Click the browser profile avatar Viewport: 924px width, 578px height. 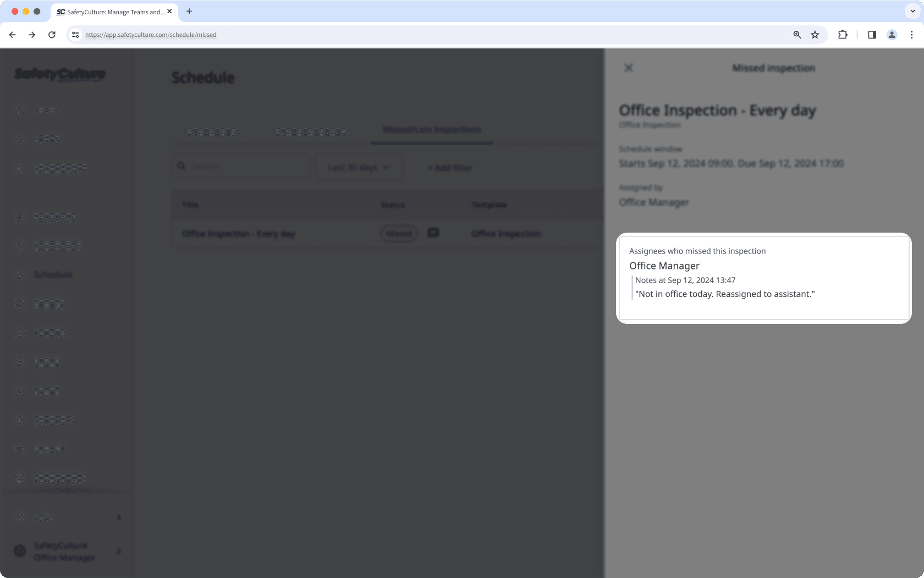tap(892, 35)
